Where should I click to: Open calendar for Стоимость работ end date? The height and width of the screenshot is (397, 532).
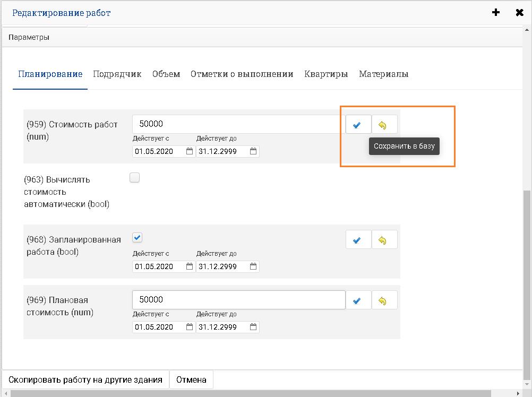pos(253,151)
